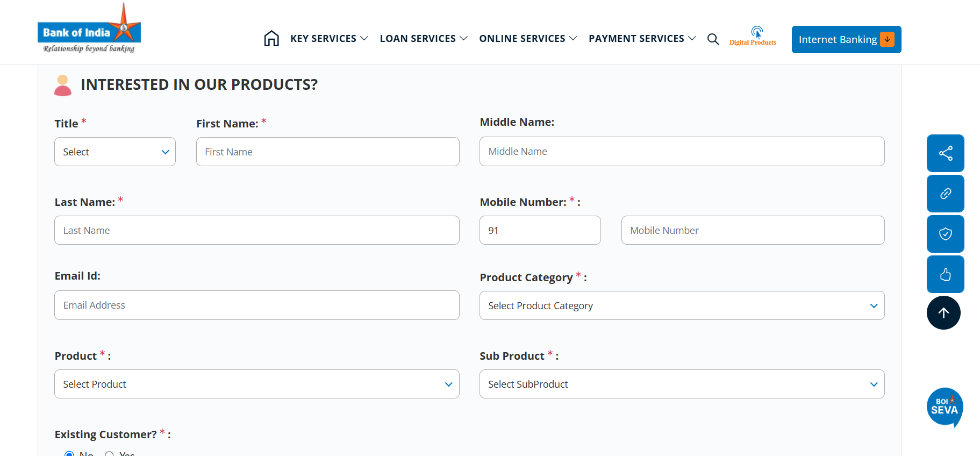
Task: Open the search magnifier icon
Action: [x=713, y=39]
